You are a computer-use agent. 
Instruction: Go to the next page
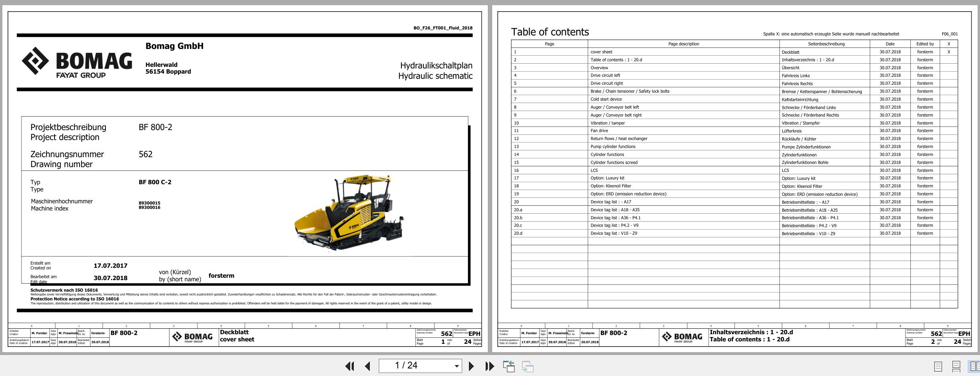(x=471, y=366)
